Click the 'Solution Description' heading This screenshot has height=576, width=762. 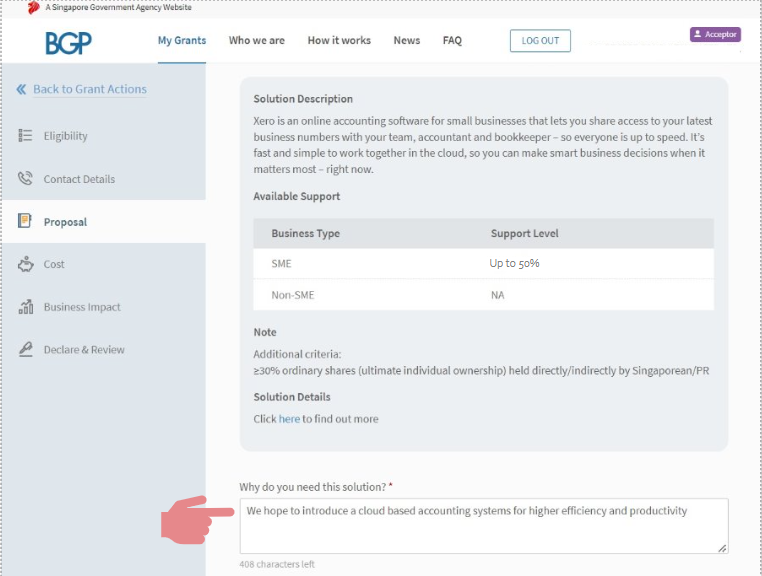(x=303, y=99)
